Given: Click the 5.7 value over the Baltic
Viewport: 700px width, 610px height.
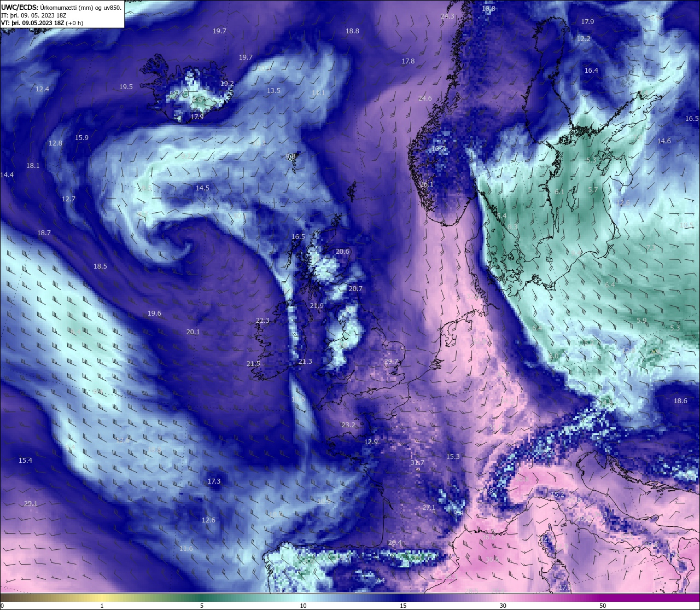Looking at the screenshot, I should pos(593,190).
